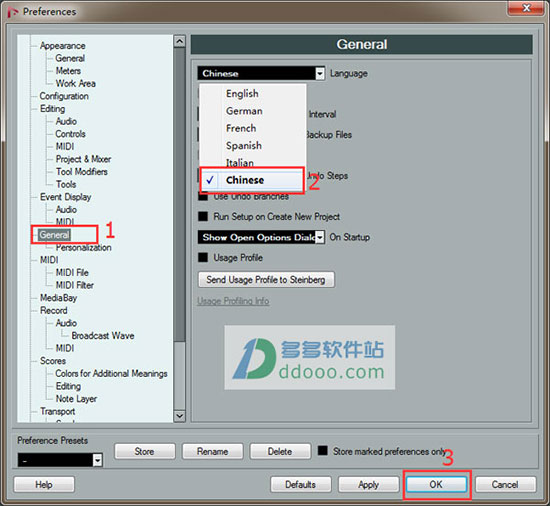Screen dimensions: 550x506
Task: Select Audio under Record
Action: [66, 323]
